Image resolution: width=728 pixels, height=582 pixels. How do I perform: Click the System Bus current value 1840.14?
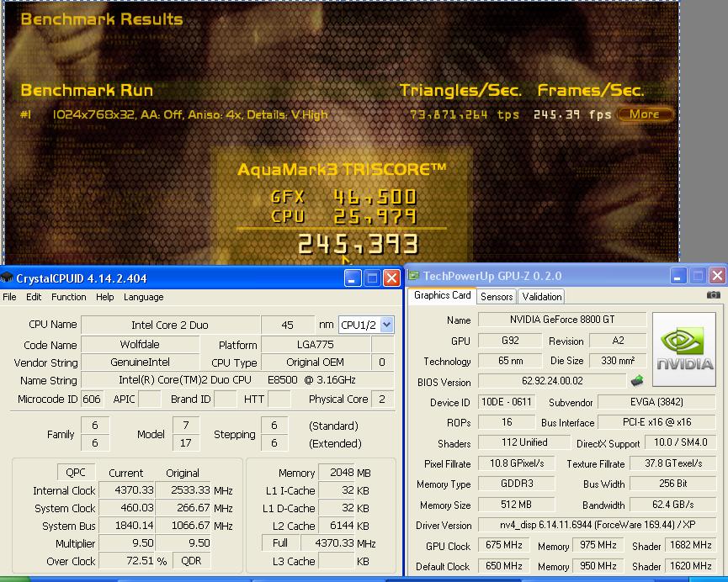(x=126, y=526)
